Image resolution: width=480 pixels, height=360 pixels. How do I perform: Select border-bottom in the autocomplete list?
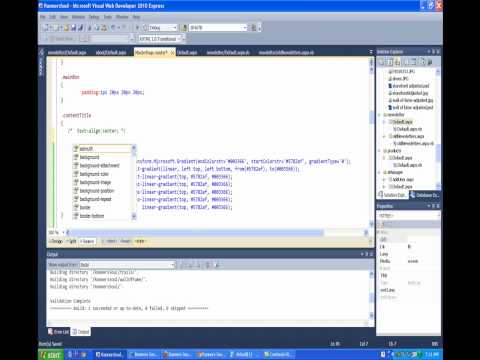pyautogui.click(x=102, y=216)
